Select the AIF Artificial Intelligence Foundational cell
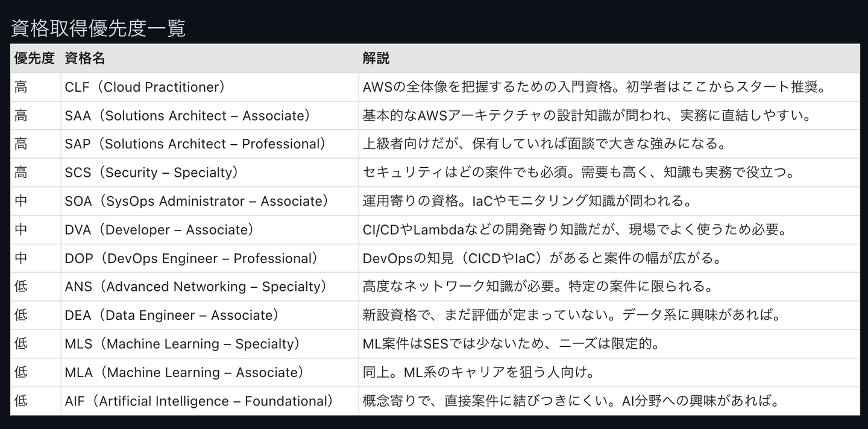Image resolution: width=868 pixels, height=429 pixels. pyautogui.click(x=199, y=401)
